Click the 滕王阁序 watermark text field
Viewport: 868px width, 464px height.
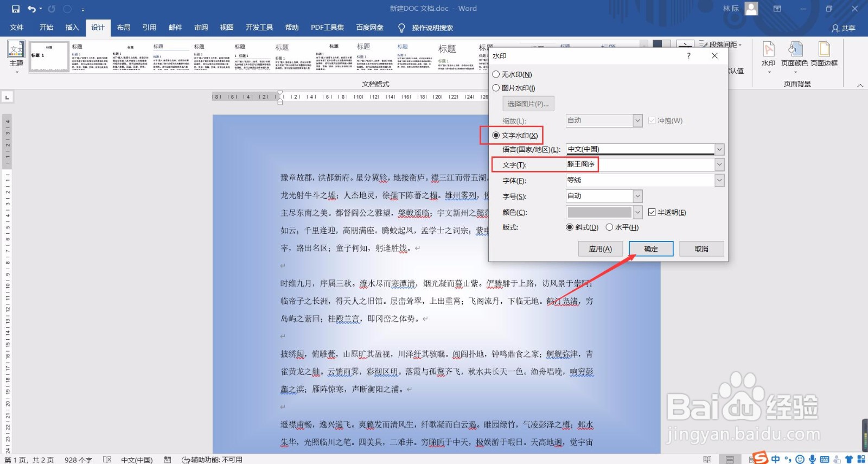tap(640, 164)
